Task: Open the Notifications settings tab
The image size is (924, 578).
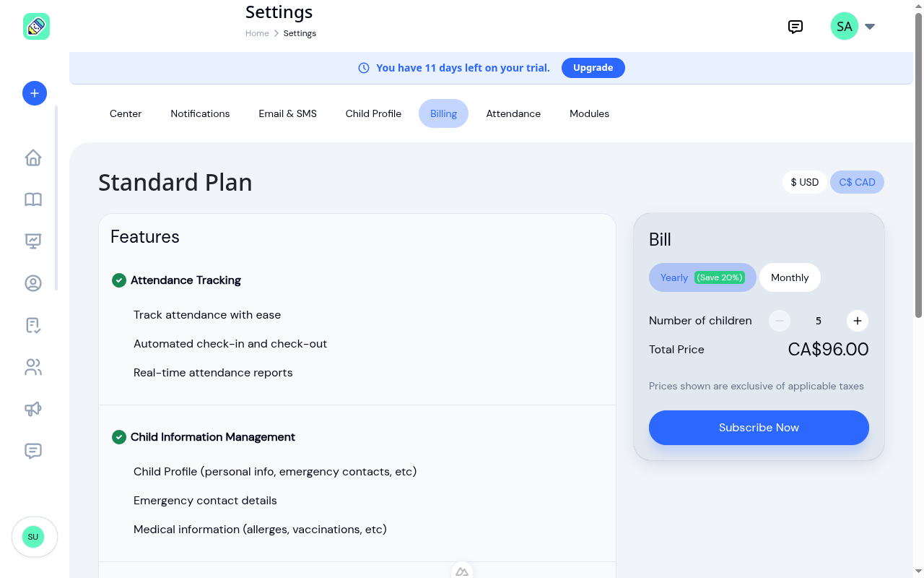Action: pyautogui.click(x=200, y=113)
